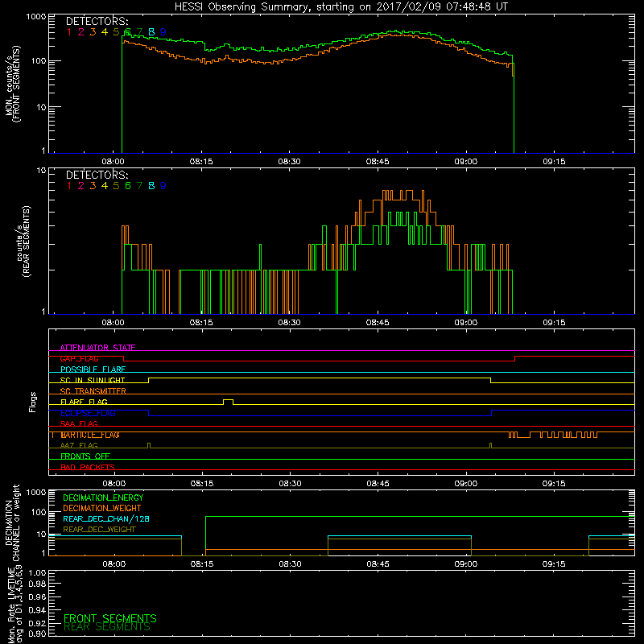This screenshot has height=644, width=644.
Task: Click REAR SEGMENTS text in livetime panel
Action: [107, 627]
